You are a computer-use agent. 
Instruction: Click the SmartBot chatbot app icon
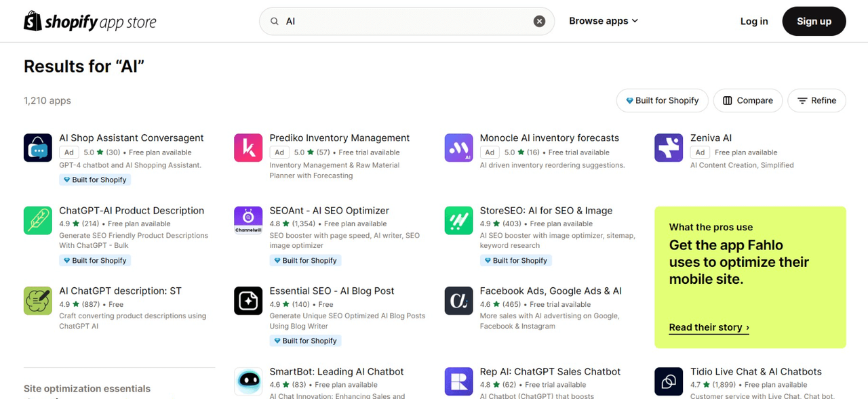tap(248, 381)
